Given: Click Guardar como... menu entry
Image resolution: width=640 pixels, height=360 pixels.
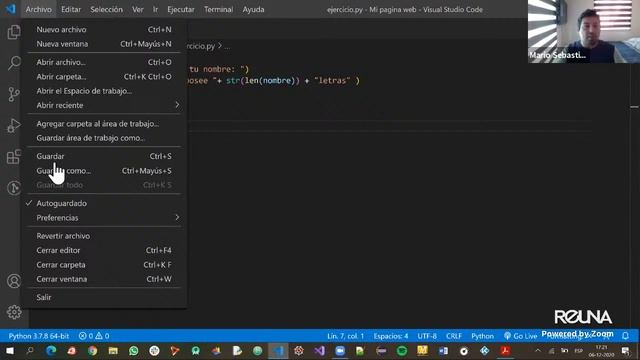Looking at the screenshot, I should coord(104,171).
